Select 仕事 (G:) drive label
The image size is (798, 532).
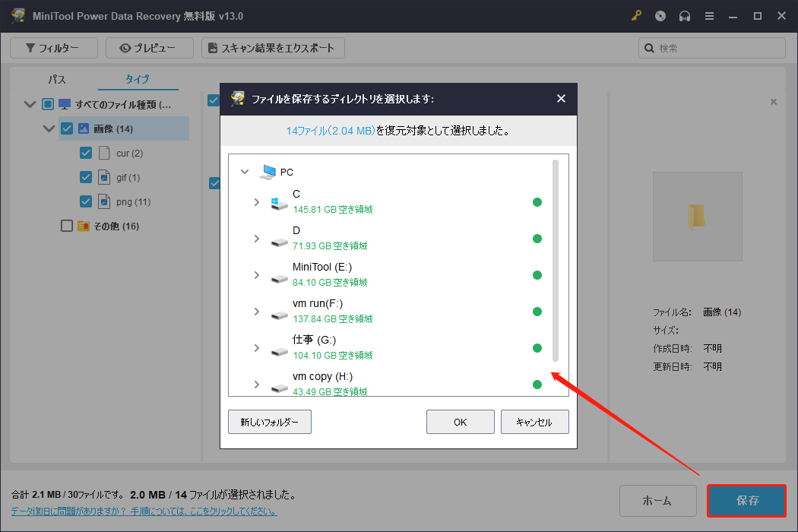click(x=314, y=340)
